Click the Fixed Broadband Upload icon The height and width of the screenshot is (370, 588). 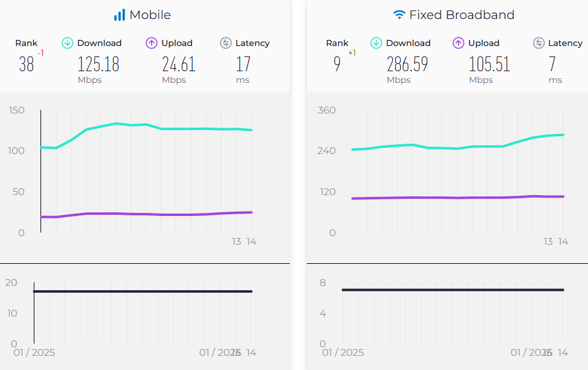click(458, 43)
